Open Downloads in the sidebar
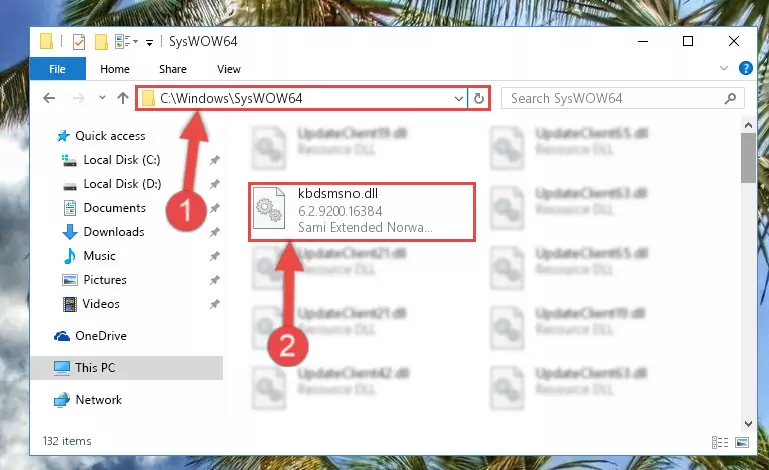The width and height of the screenshot is (769, 470). (114, 232)
